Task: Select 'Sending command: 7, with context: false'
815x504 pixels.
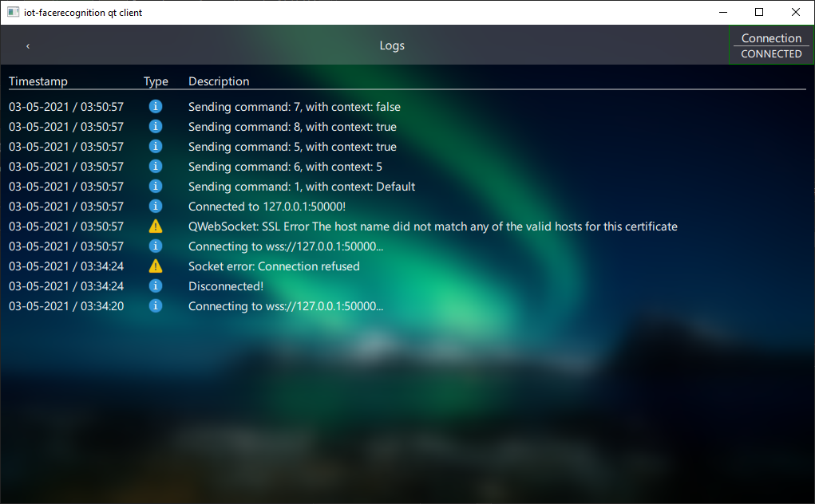Action: 295,107
